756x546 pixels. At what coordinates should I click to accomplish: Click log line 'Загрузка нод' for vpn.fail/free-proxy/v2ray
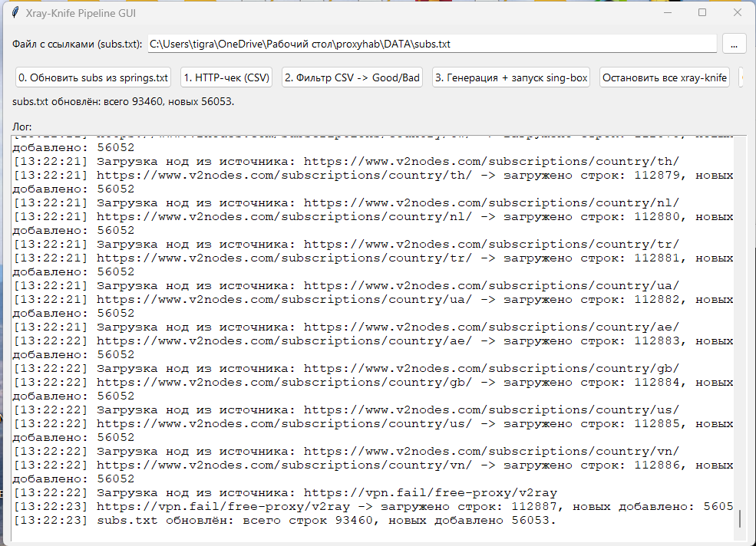(286, 493)
